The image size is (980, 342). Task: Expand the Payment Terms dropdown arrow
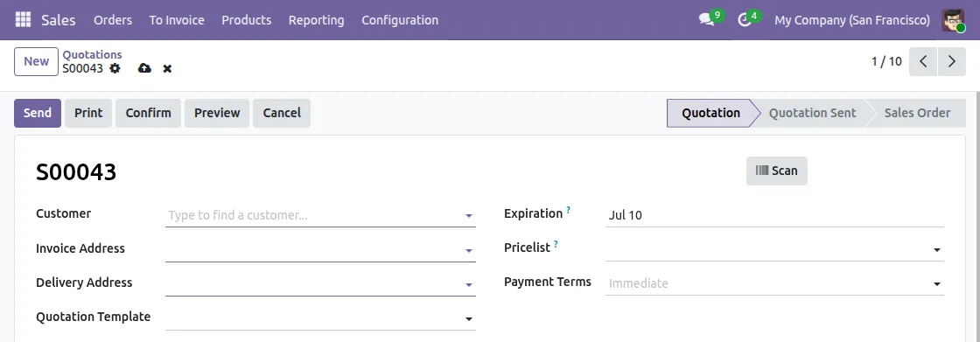click(x=937, y=284)
